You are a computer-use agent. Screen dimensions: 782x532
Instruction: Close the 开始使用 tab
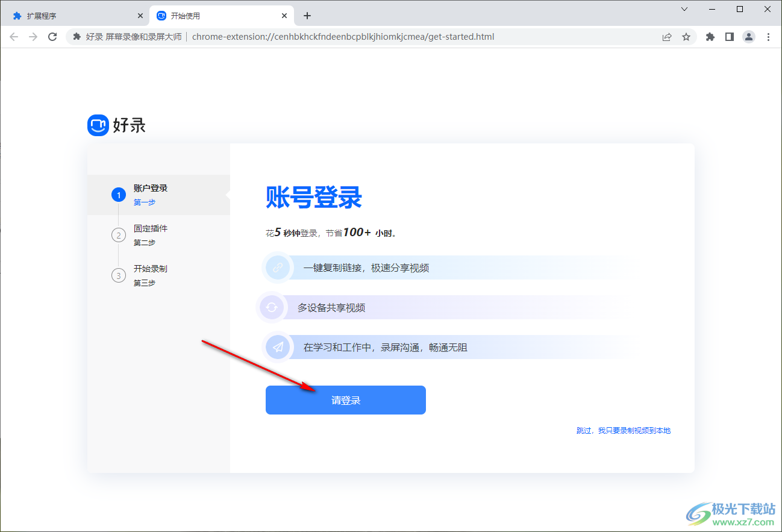(x=284, y=16)
